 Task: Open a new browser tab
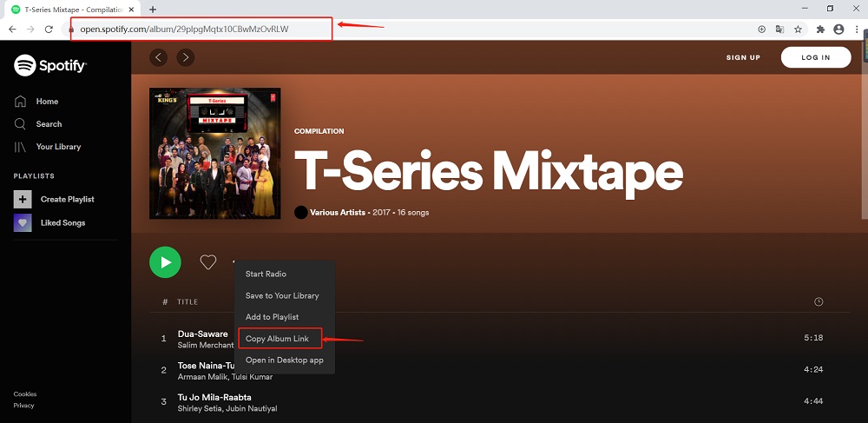153,10
